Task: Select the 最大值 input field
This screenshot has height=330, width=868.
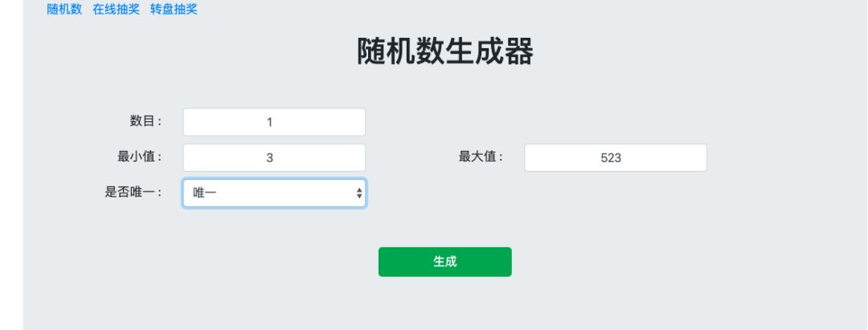Action: tap(616, 157)
